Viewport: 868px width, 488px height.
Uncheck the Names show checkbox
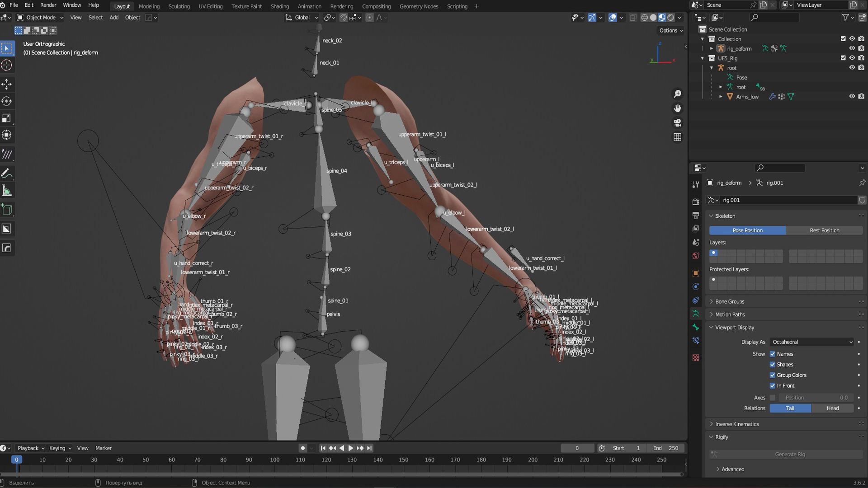pyautogui.click(x=773, y=354)
